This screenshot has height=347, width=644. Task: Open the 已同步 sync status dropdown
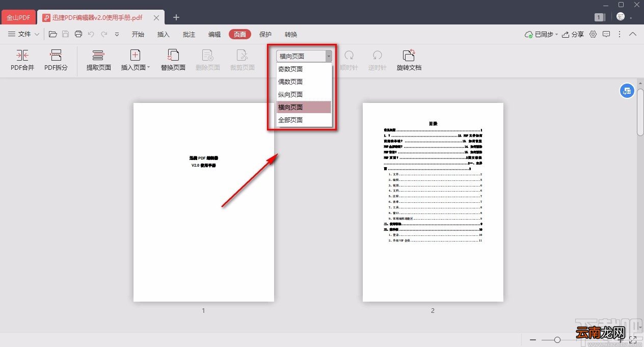click(541, 34)
